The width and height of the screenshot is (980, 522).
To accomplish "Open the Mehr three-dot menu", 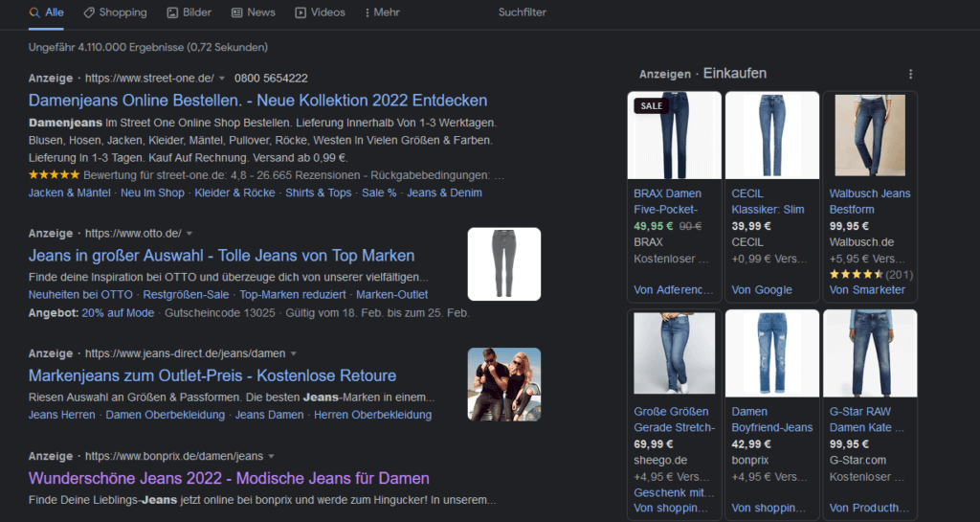I will tap(367, 12).
